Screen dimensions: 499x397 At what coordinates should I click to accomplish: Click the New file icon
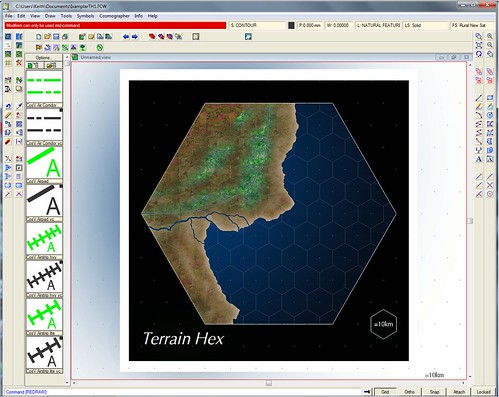pyautogui.click(x=39, y=37)
